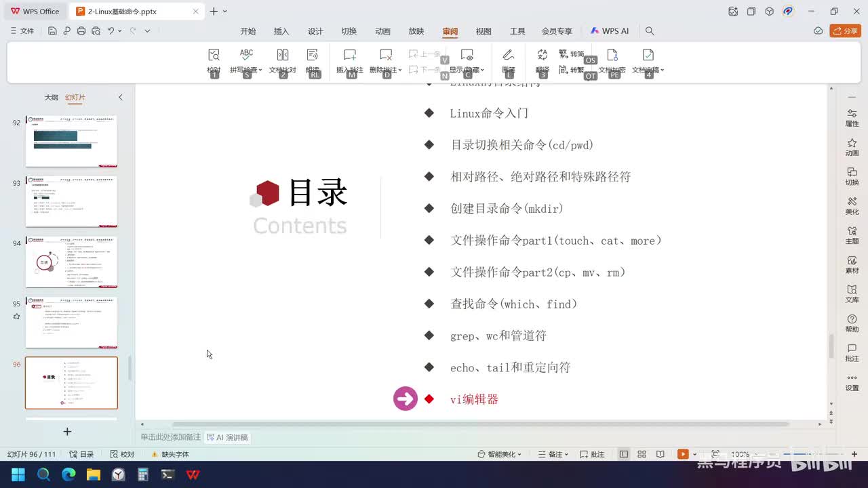Open slideshow play options dropdown arrow
This screenshot has height=488, width=868.
tap(694, 454)
